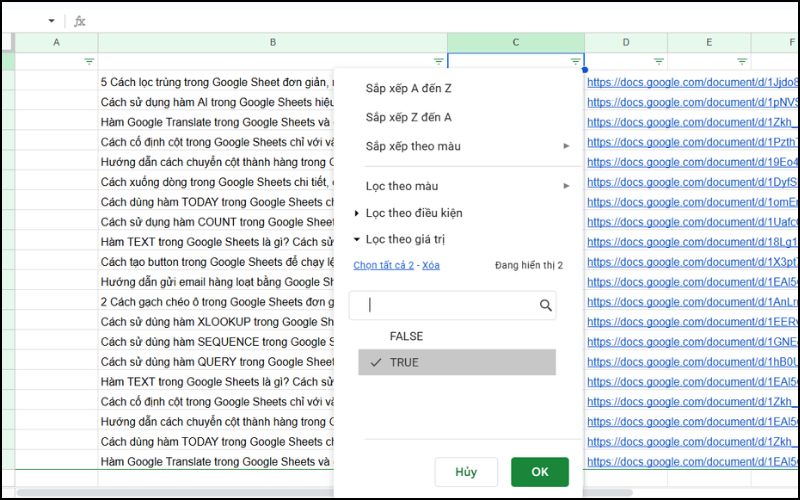Select cell 'Cách sử dụng hàm COUNT'
Screen dimensions: 800x500
point(216,222)
